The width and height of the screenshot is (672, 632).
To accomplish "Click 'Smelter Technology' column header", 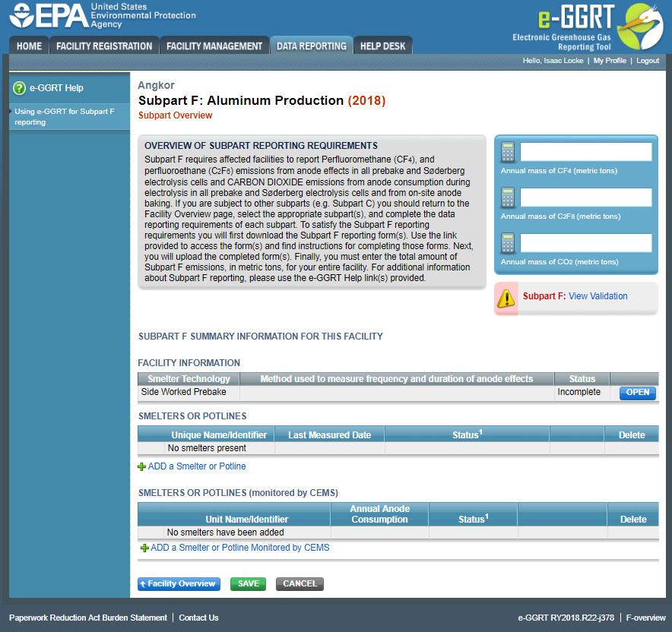I will pyautogui.click(x=189, y=379).
